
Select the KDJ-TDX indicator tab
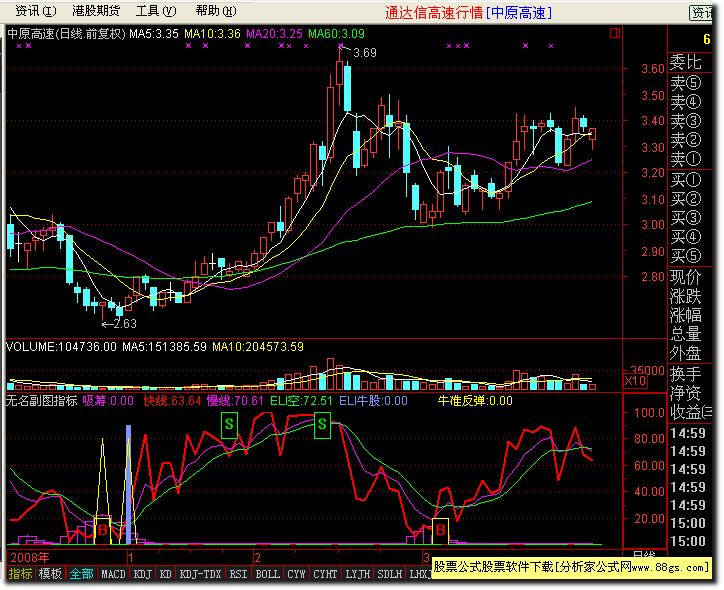tap(200, 574)
